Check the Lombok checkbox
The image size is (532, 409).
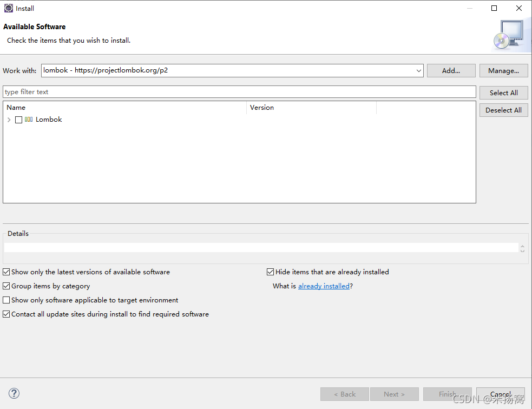[x=18, y=120]
